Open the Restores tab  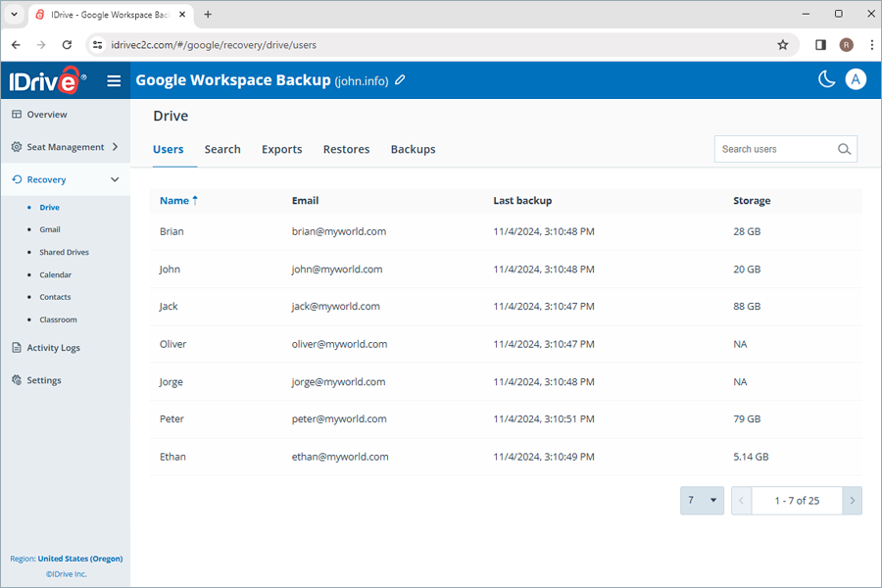pyautogui.click(x=346, y=149)
